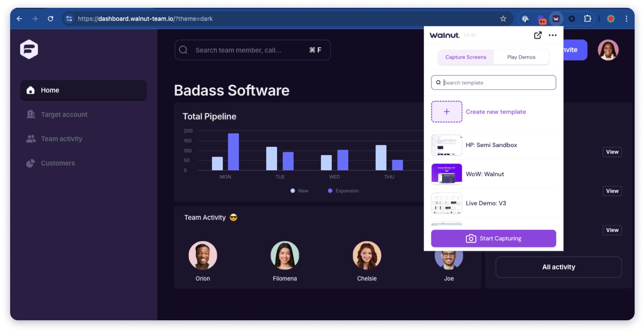Toggle the New legend item in chart
The height and width of the screenshot is (332, 644).
pos(299,191)
